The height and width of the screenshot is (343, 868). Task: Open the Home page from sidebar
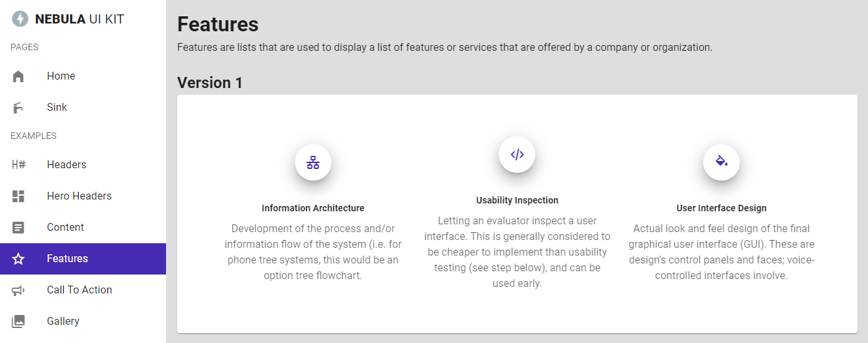(61, 76)
